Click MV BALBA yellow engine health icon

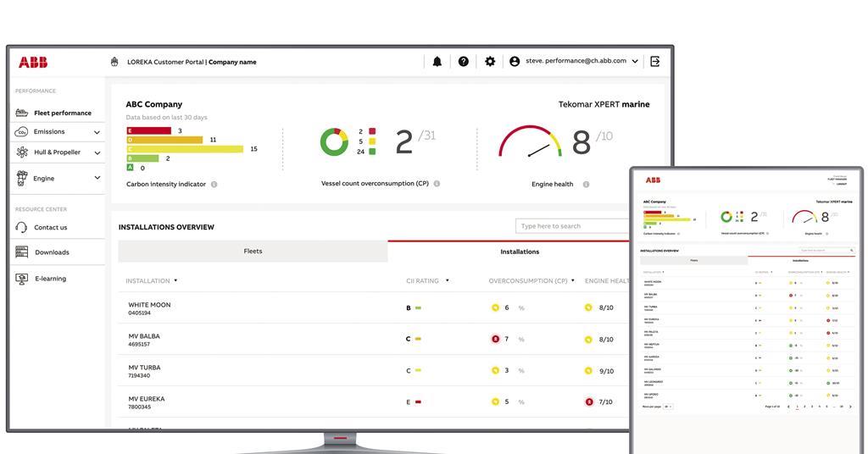588,340
